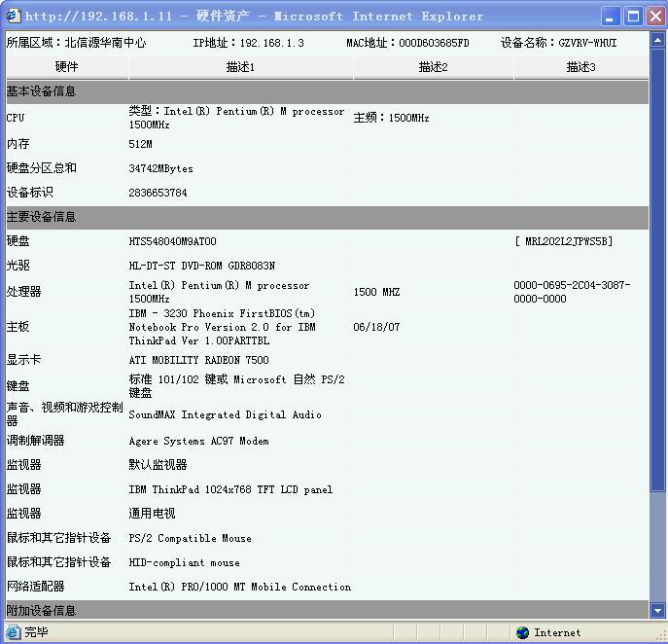Click the 键盘 row label
The width and height of the screenshot is (668, 644).
(x=18, y=386)
